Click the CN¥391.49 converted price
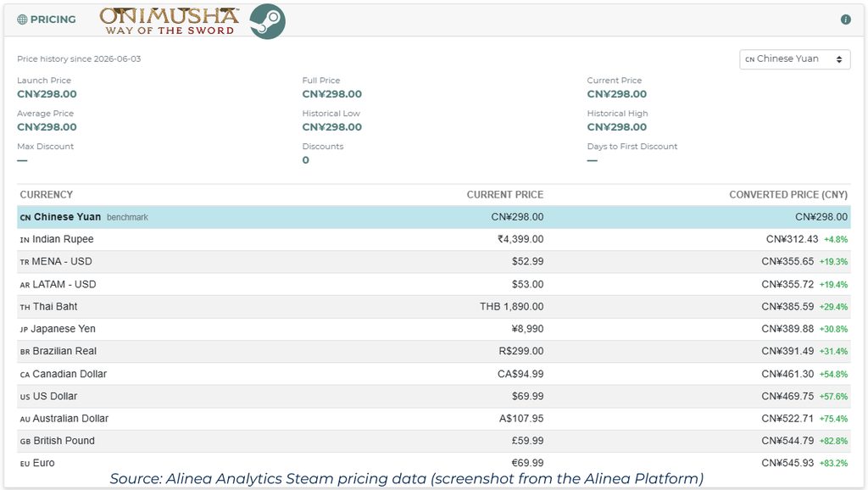868x490 pixels. (x=787, y=351)
